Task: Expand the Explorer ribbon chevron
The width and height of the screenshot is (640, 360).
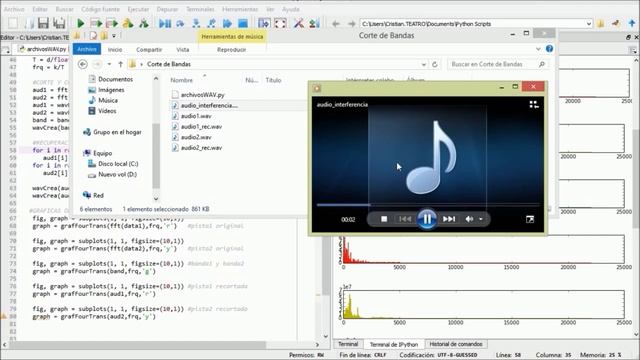Action: (x=538, y=49)
